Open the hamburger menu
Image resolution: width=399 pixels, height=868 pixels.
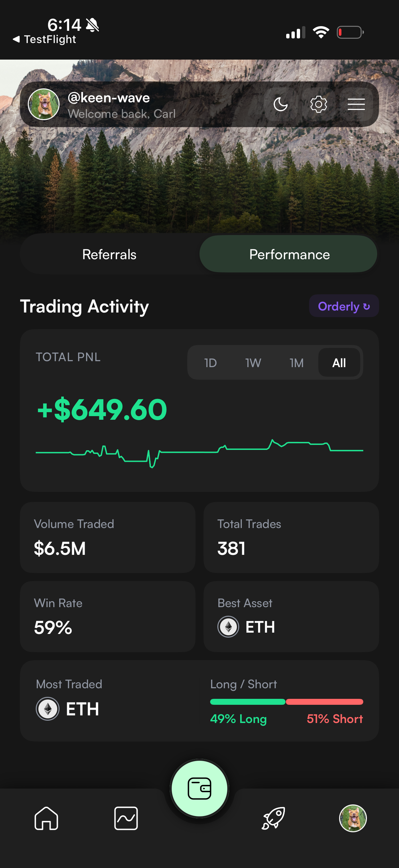pyautogui.click(x=356, y=104)
